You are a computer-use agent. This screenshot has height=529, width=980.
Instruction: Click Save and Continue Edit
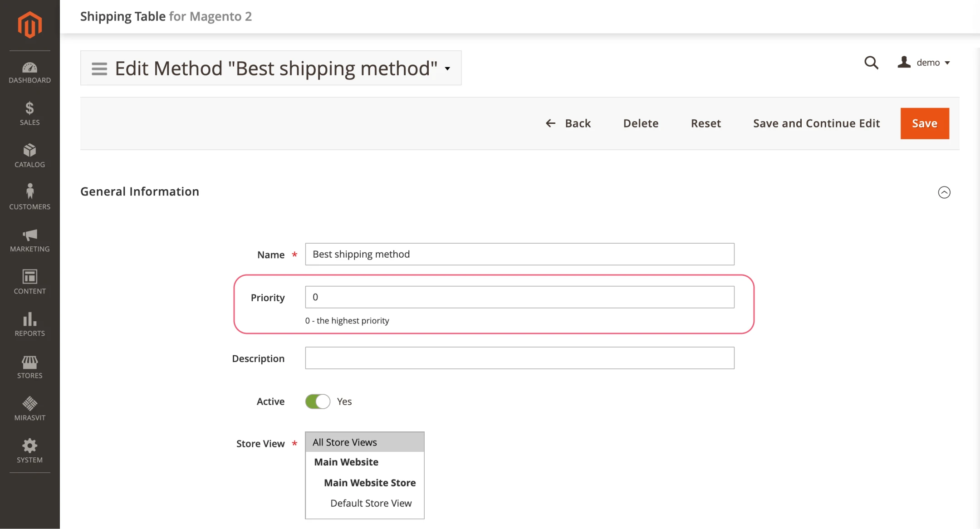coord(816,123)
